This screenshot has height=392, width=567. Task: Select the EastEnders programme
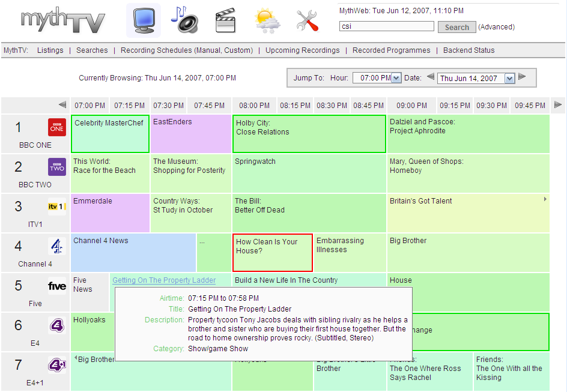[x=190, y=134]
